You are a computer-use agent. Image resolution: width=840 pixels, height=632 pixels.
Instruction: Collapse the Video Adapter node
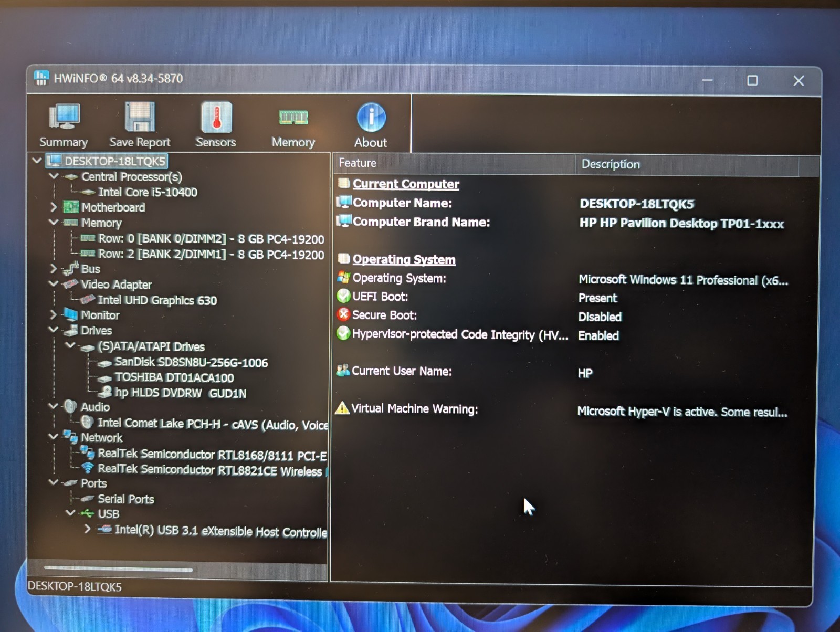54,284
